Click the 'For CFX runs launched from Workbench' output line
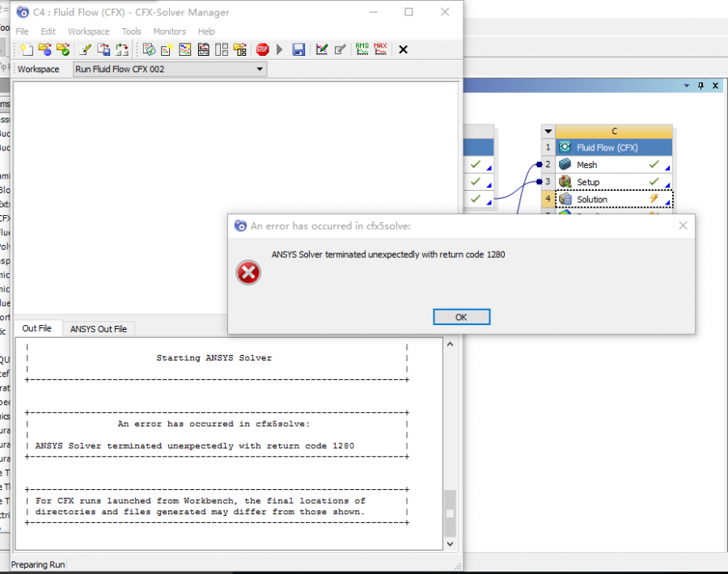Screen dimensions: 728x574 (x=200, y=500)
